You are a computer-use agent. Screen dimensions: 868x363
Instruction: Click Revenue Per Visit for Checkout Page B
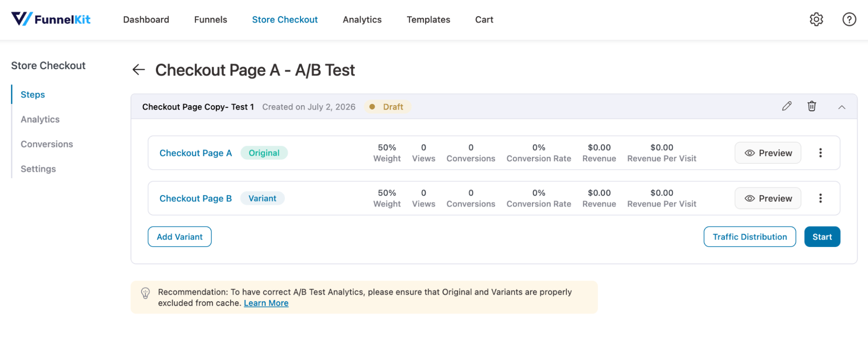[x=662, y=198]
